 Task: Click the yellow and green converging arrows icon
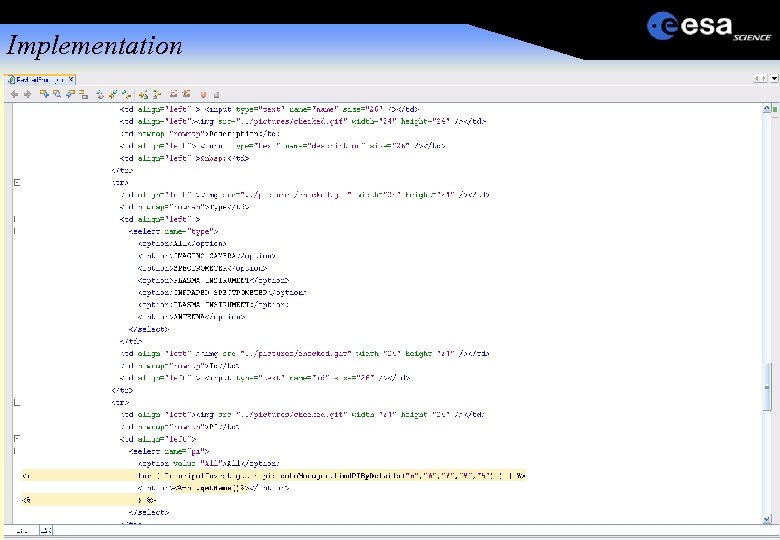coord(113,94)
